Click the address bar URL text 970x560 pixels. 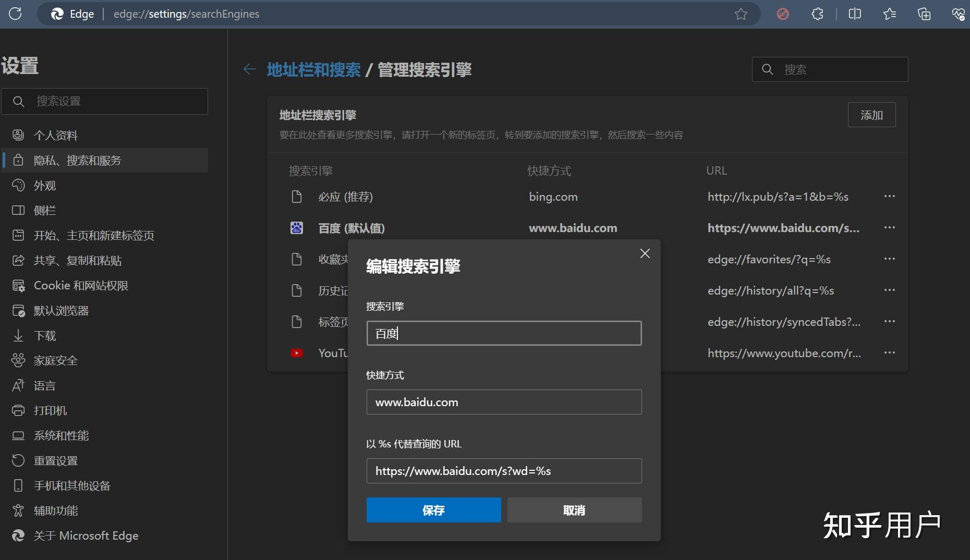(186, 14)
